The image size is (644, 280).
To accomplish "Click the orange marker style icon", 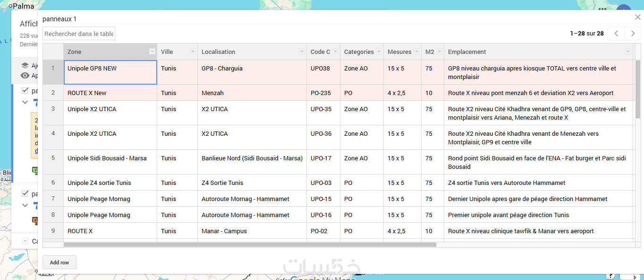I will (34, 220).
